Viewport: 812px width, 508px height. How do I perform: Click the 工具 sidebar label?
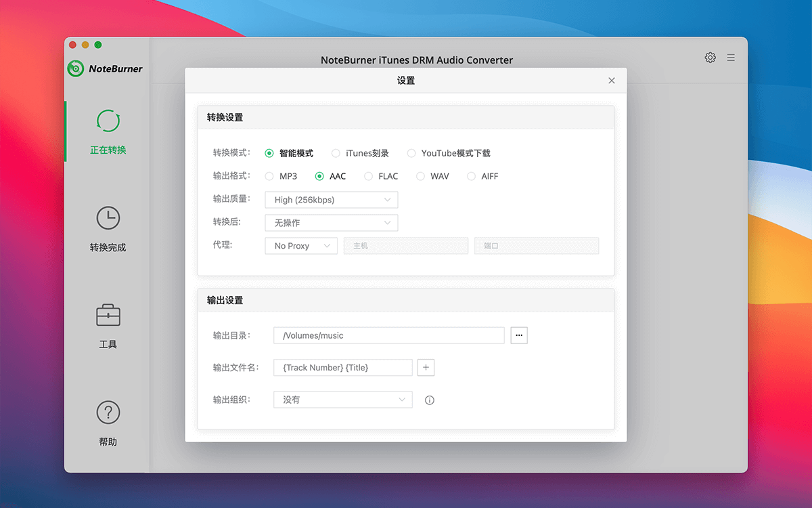click(108, 345)
